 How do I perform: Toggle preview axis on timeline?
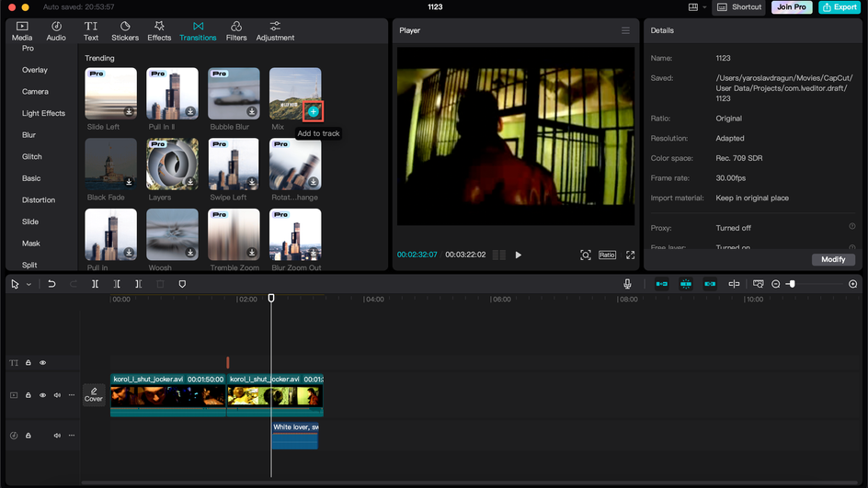click(x=734, y=284)
